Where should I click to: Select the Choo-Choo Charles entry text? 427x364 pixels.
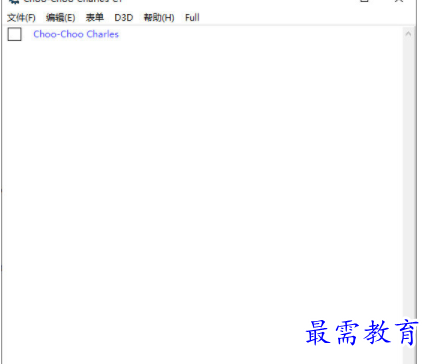click(76, 34)
